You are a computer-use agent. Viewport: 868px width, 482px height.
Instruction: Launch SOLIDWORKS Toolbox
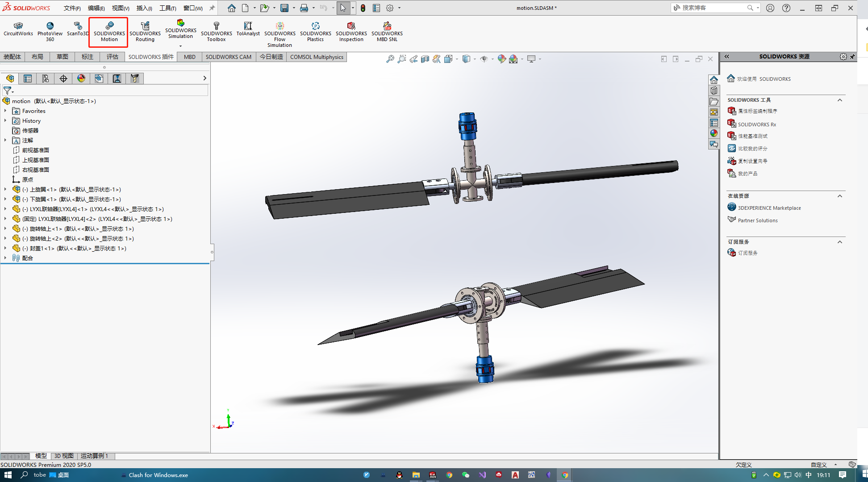click(x=216, y=31)
